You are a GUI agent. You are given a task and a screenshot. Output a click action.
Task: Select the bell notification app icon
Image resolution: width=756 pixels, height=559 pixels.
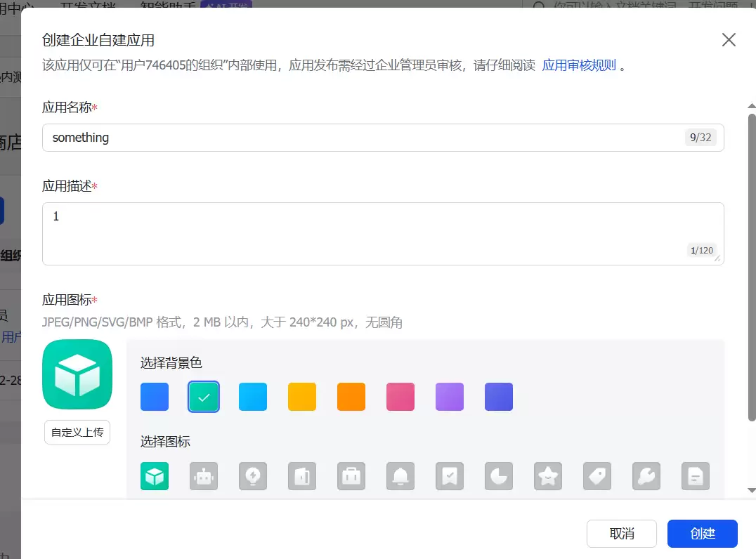(x=400, y=476)
